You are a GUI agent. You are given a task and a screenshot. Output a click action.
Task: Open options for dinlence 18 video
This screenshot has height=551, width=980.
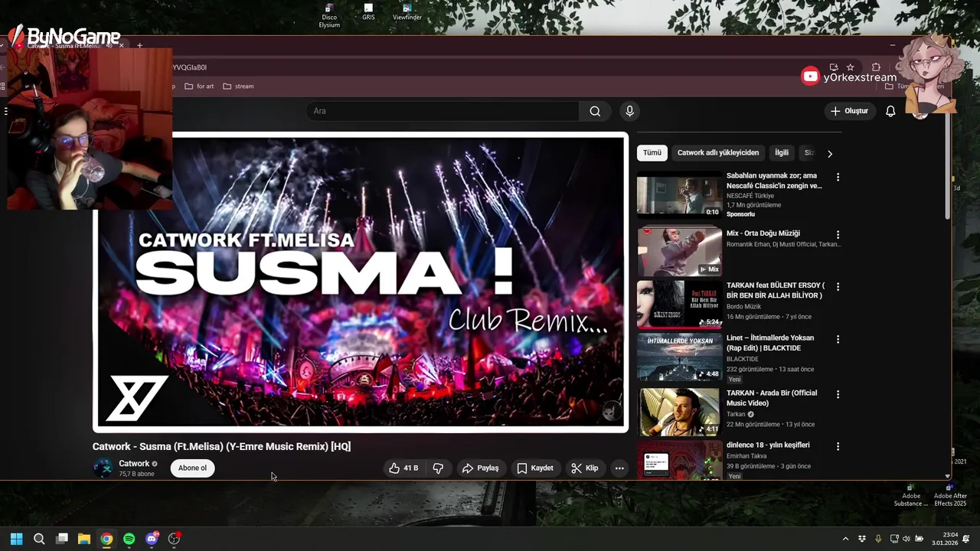838,446
